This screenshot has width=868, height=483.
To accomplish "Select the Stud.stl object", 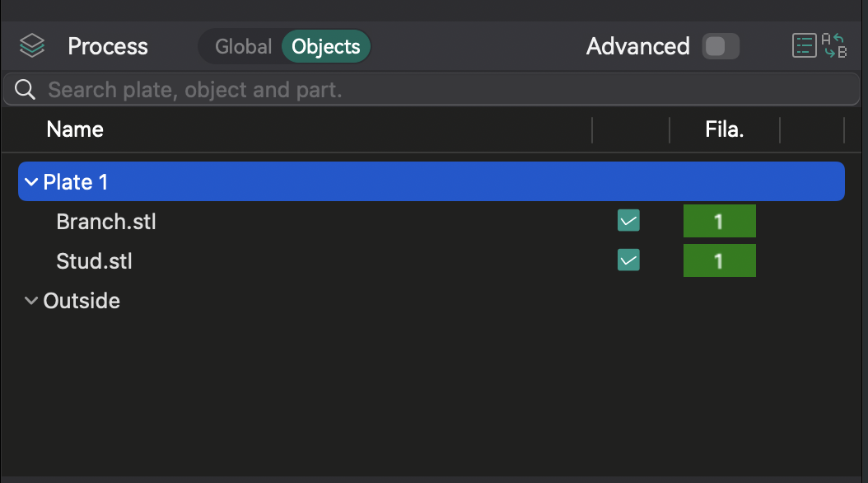I will [x=94, y=260].
